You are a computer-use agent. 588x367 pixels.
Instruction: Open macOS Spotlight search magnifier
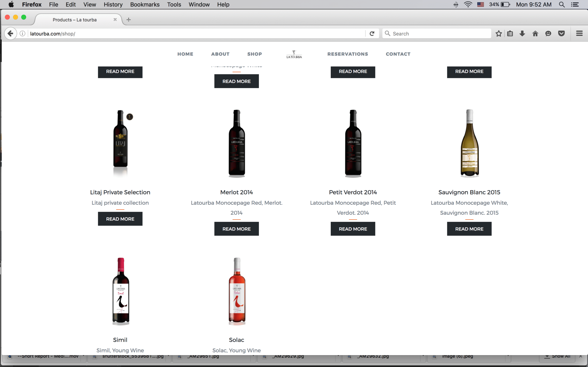click(562, 5)
